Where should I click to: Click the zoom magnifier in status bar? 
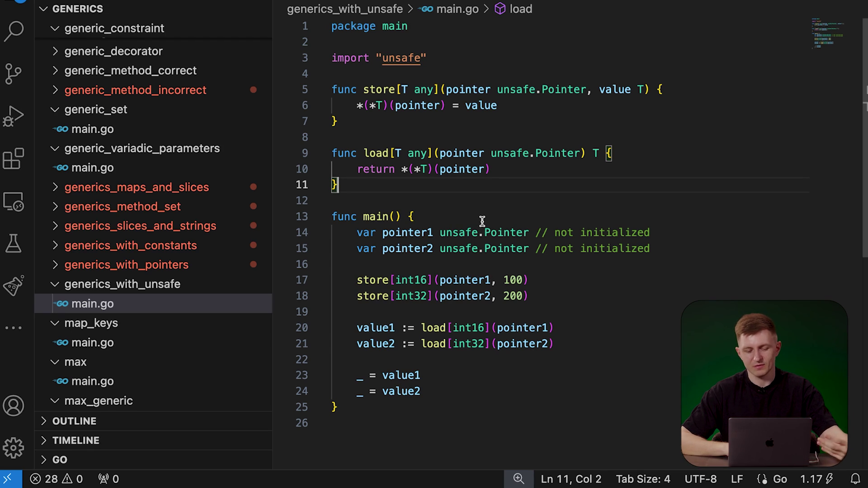coord(519,479)
